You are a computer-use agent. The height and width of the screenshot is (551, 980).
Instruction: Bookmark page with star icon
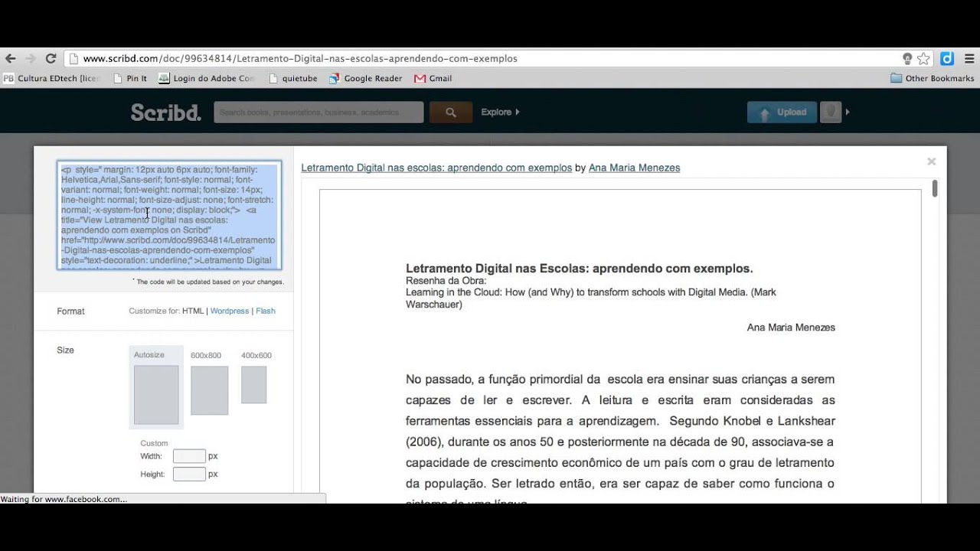(x=923, y=58)
